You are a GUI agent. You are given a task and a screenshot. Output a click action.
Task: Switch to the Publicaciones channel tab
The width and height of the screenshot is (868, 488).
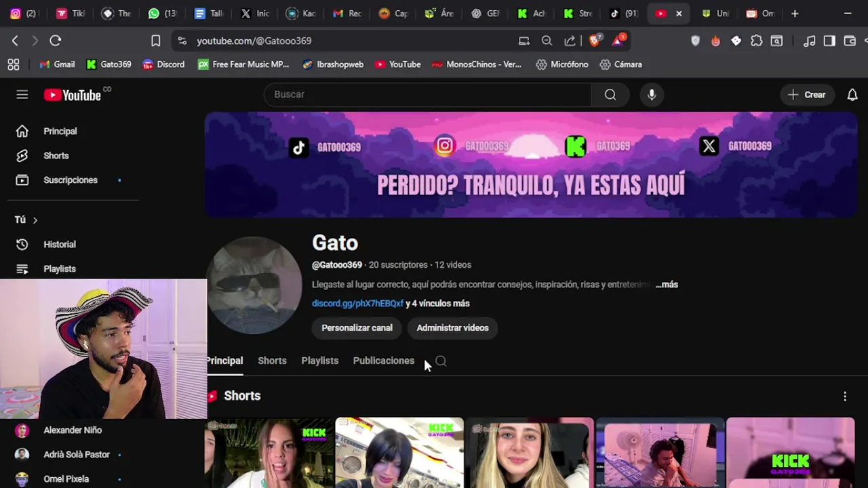pyautogui.click(x=383, y=361)
